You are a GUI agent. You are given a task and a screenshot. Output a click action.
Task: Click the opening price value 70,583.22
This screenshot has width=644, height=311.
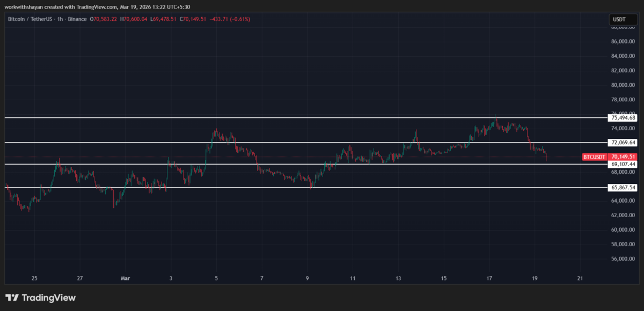click(x=106, y=19)
